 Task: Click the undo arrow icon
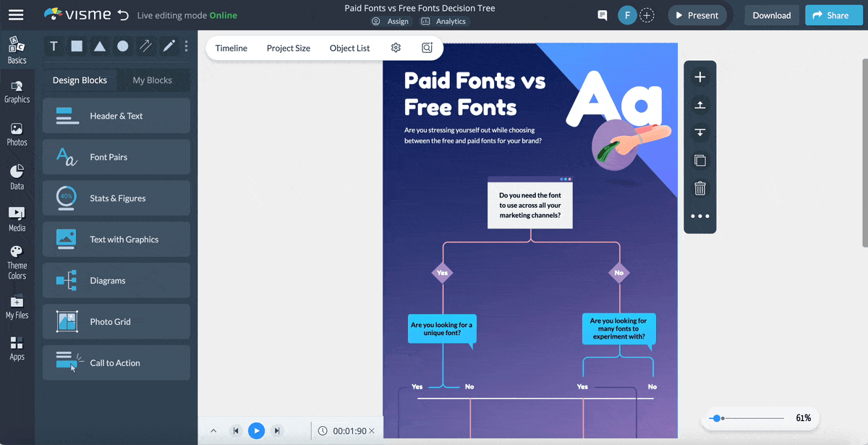[x=123, y=15]
